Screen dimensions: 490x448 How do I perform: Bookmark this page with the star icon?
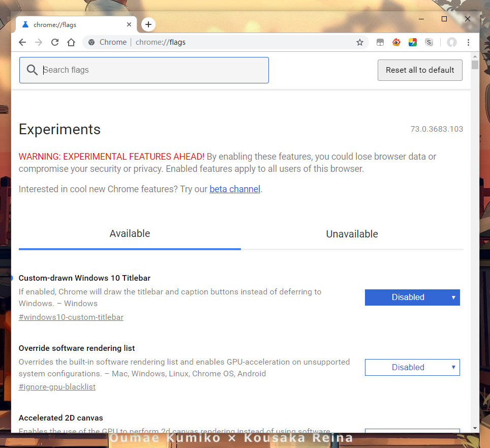[360, 42]
